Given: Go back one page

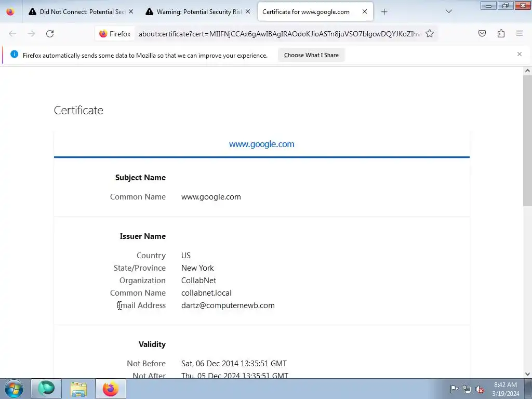Looking at the screenshot, I should 12,34.
